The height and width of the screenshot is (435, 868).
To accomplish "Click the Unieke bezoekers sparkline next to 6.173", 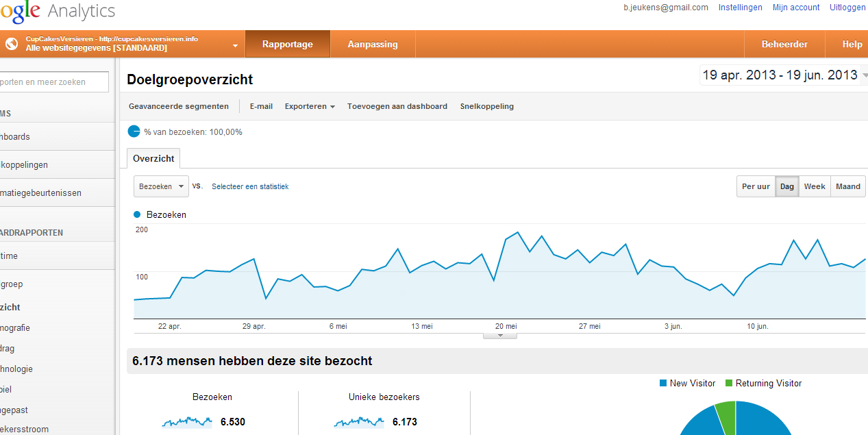I will pyautogui.click(x=359, y=422).
